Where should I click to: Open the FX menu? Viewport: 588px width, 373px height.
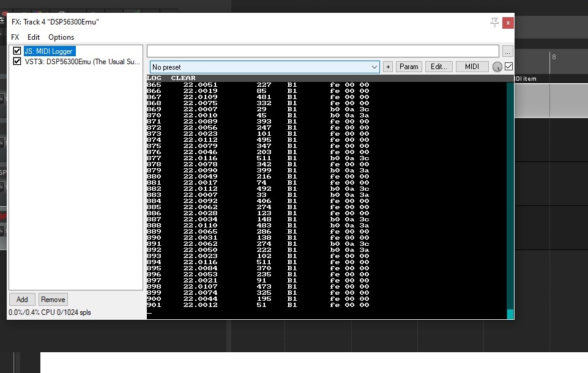click(15, 37)
